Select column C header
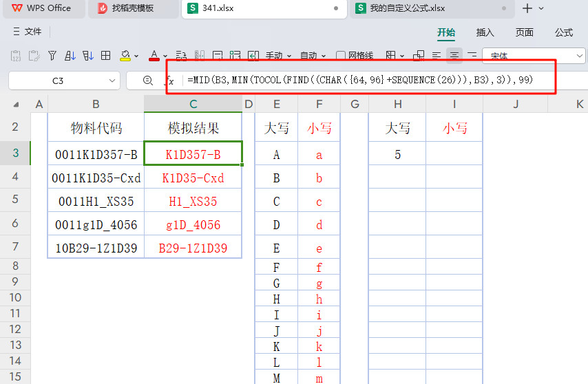Screen dimensions: 588x384 point(193,104)
